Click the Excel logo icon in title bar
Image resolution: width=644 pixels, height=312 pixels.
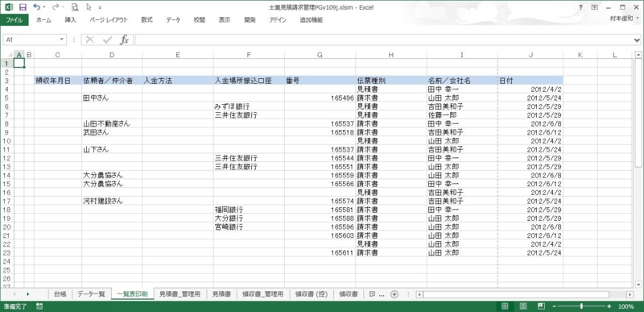(9, 7)
